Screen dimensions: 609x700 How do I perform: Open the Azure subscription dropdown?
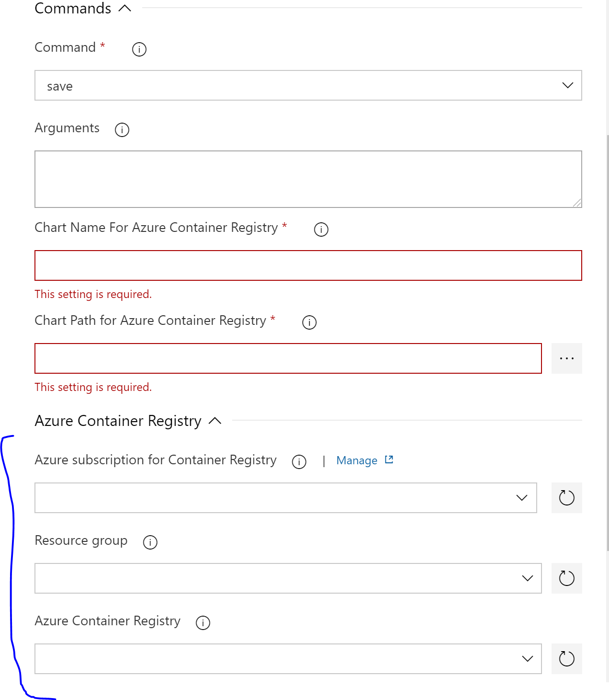tap(521, 498)
